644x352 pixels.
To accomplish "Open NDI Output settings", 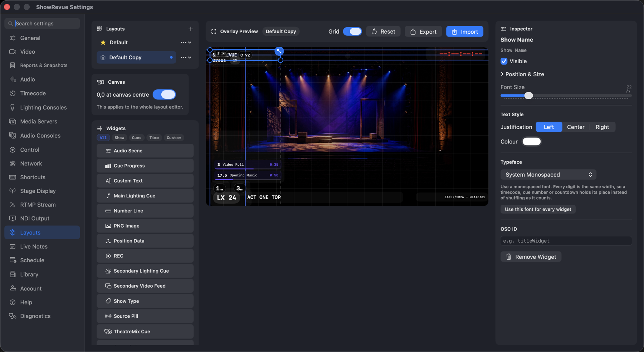I will tap(42, 219).
